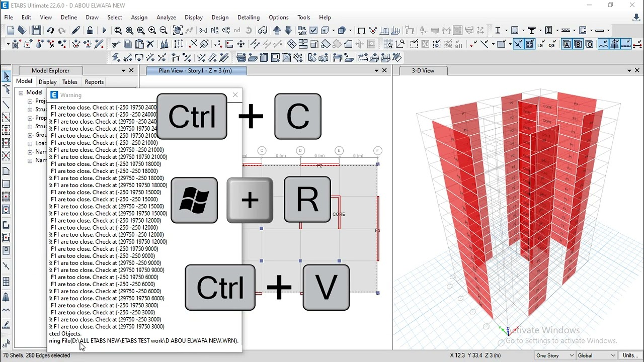Open the File menu
644x362 pixels.
(x=9, y=18)
